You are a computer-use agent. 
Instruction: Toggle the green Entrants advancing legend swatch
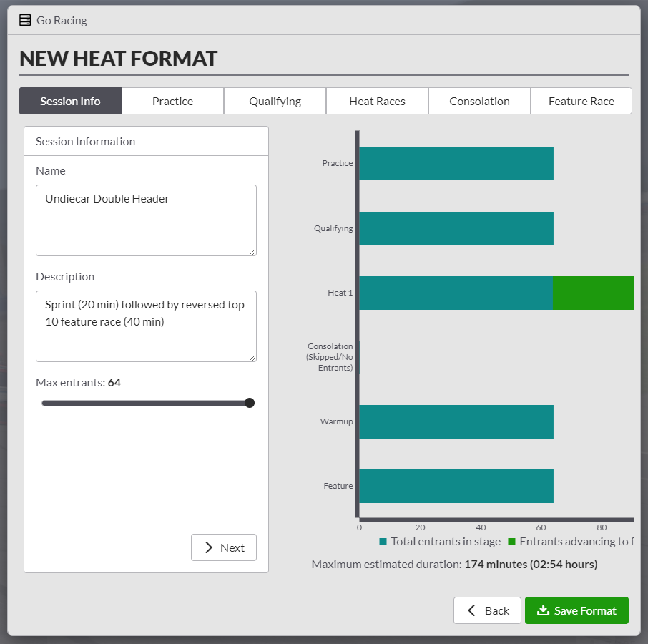click(x=511, y=542)
